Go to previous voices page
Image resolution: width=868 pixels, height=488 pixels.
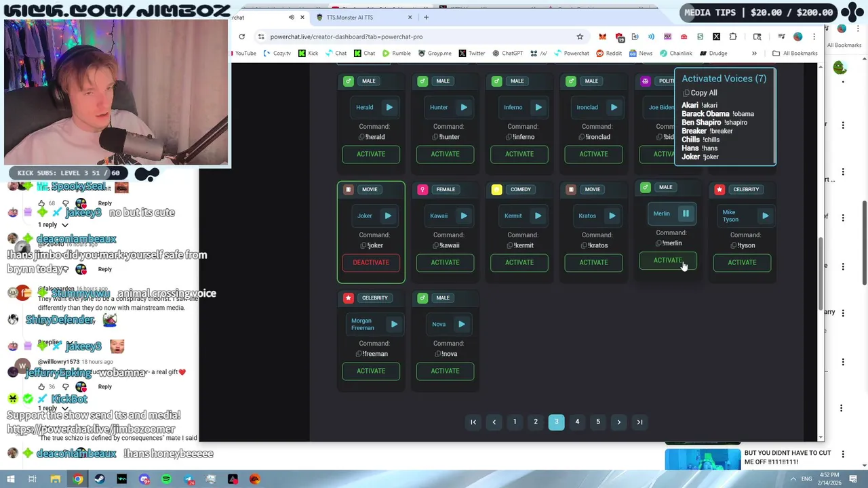point(494,422)
